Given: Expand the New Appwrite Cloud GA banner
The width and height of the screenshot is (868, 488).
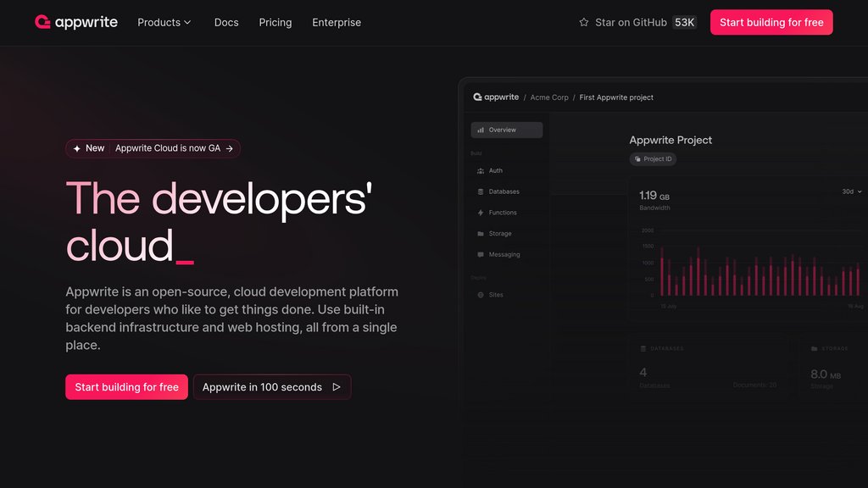Looking at the screenshot, I should pyautogui.click(x=153, y=147).
